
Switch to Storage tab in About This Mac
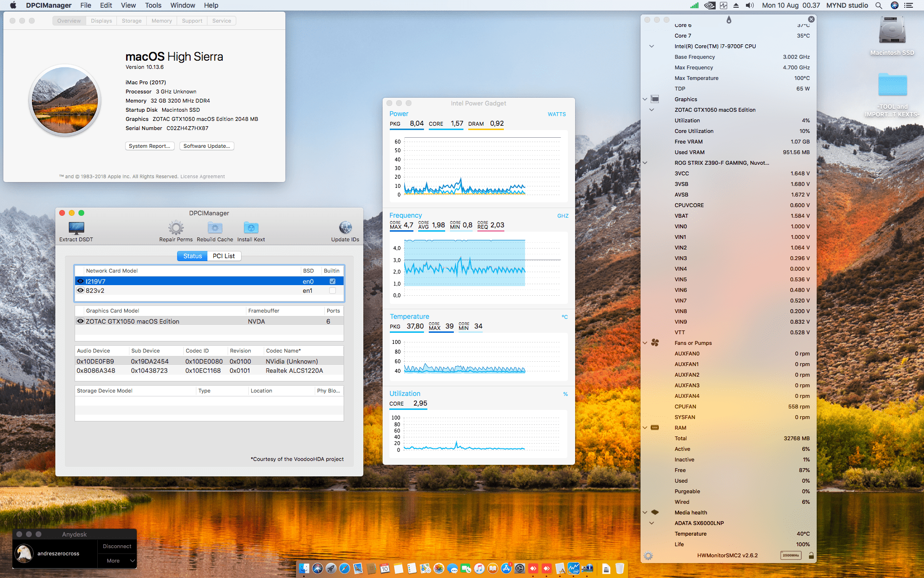tap(131, 21)
